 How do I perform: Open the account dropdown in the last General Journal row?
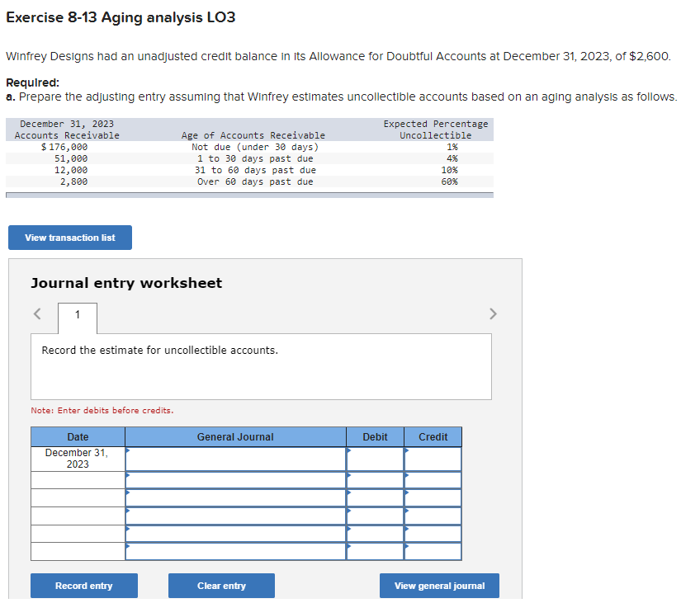(x=129, y=549)
